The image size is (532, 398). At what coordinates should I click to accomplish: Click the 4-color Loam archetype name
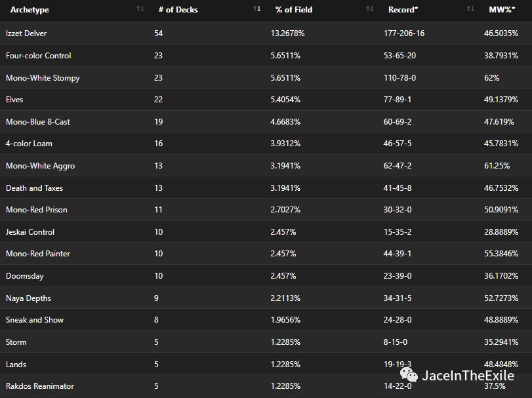pos(29,144)
